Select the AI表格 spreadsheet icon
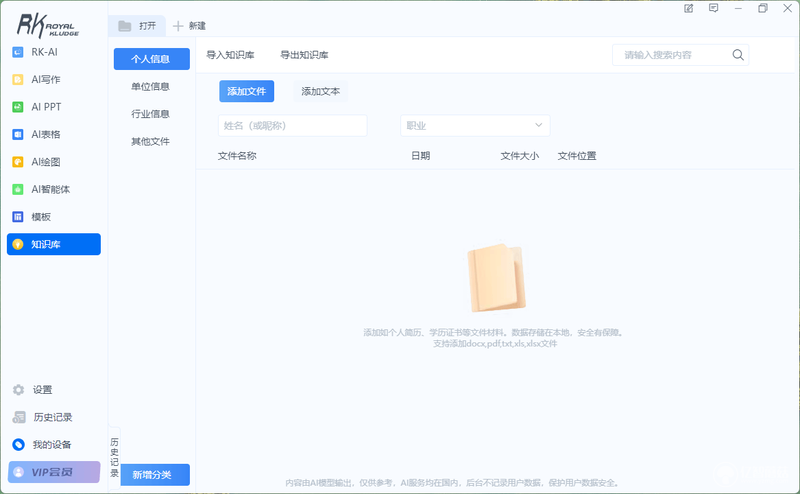Screen dimensions: 800x494 click(18, 135)
